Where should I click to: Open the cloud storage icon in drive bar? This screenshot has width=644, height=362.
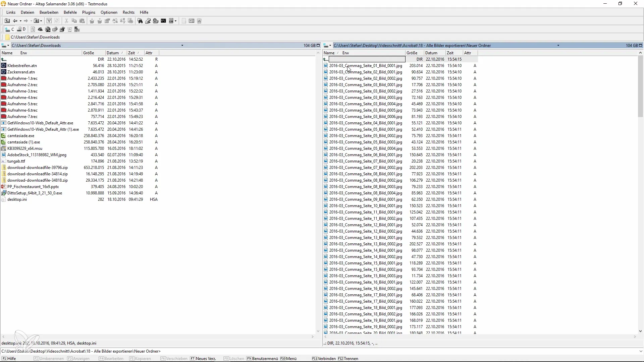(40, 29)
